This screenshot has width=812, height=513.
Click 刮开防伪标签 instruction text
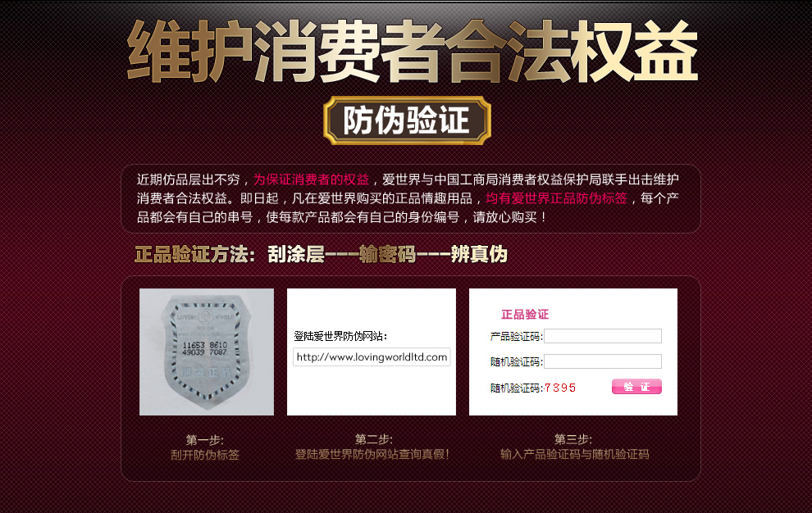coord(205,455)
